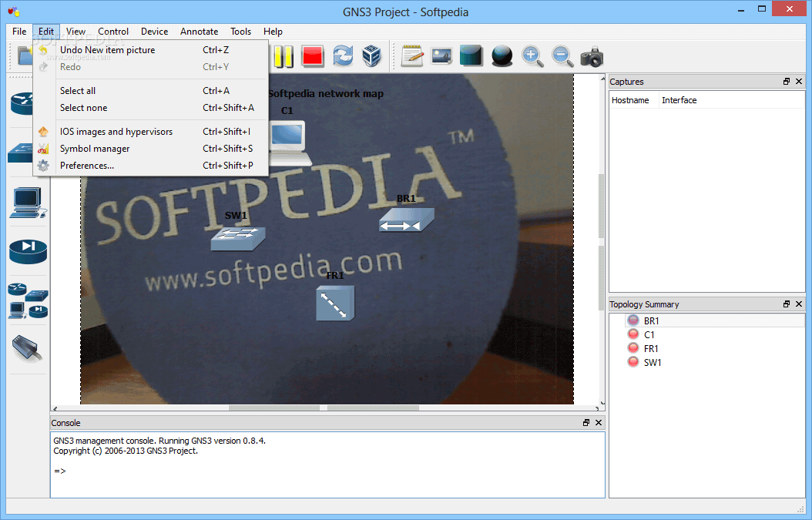
Task: Click in the console input area
Action: coord(327,465)
